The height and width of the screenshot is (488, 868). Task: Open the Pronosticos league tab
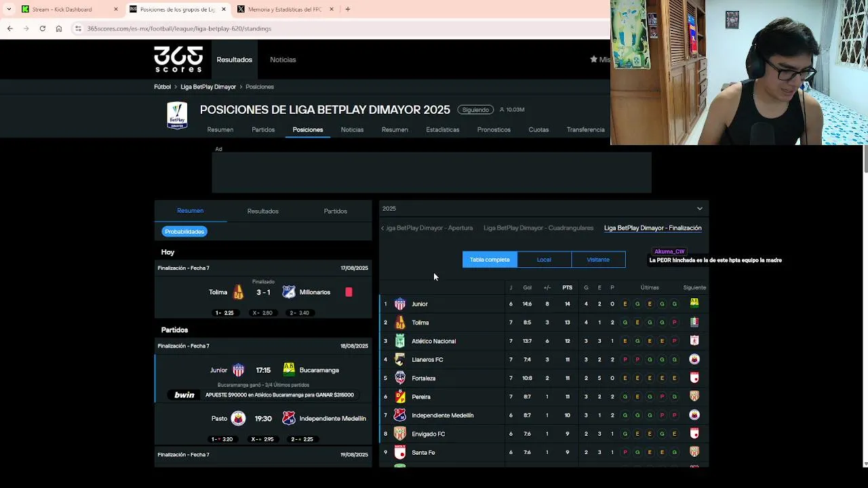point(494,129)
